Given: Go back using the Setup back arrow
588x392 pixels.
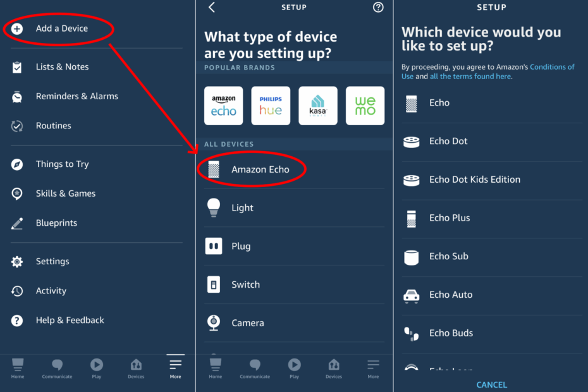Looking at the screenshot, I should point(212,7).
